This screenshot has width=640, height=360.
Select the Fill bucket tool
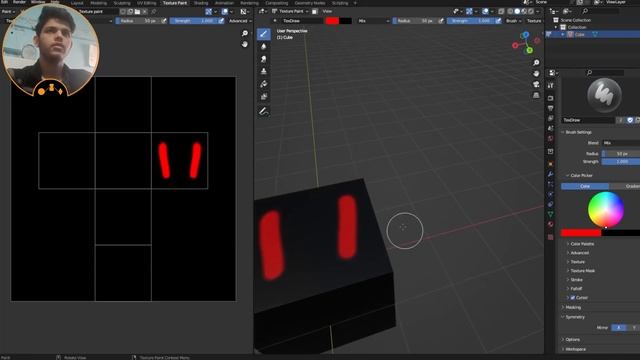[x=264, y=84]
